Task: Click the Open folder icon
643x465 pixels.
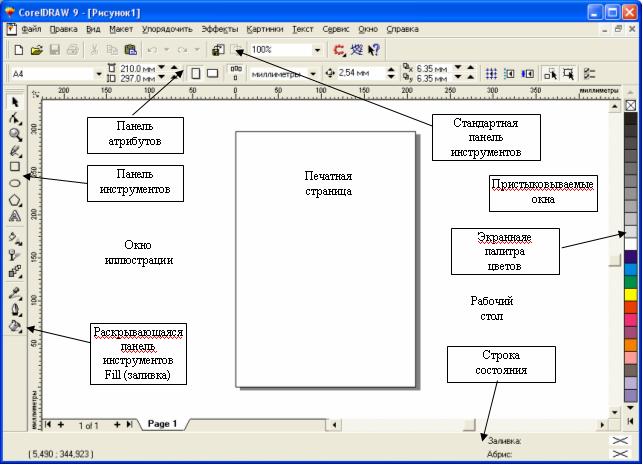Action: pyautogui.click(x=36, y=49)
